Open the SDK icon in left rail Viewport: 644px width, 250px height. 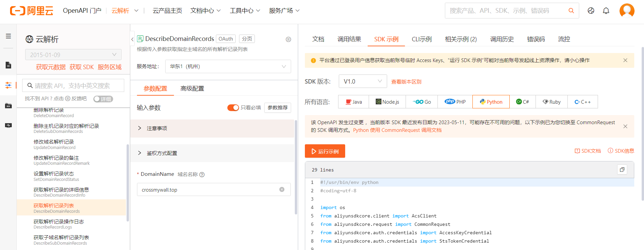tap(8, 106)
